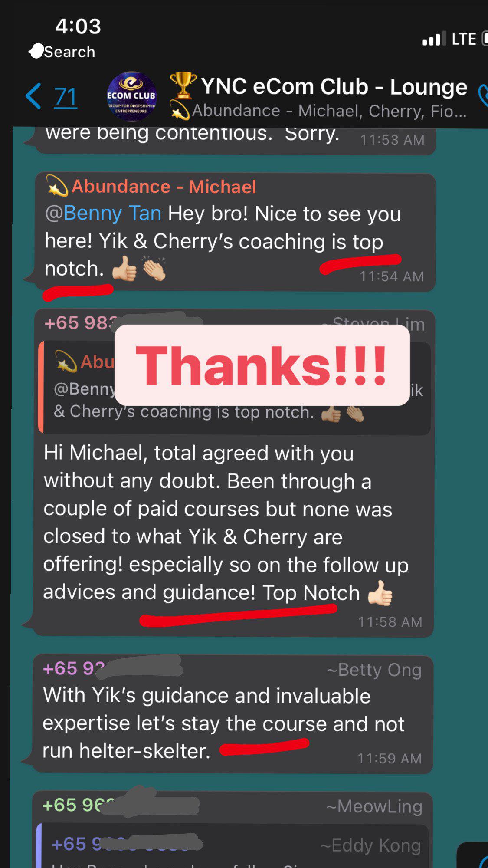This screenshot has width=488, height=868.
Task: Open the quoted ~Eddy Kong message
Action: point(233,845)
